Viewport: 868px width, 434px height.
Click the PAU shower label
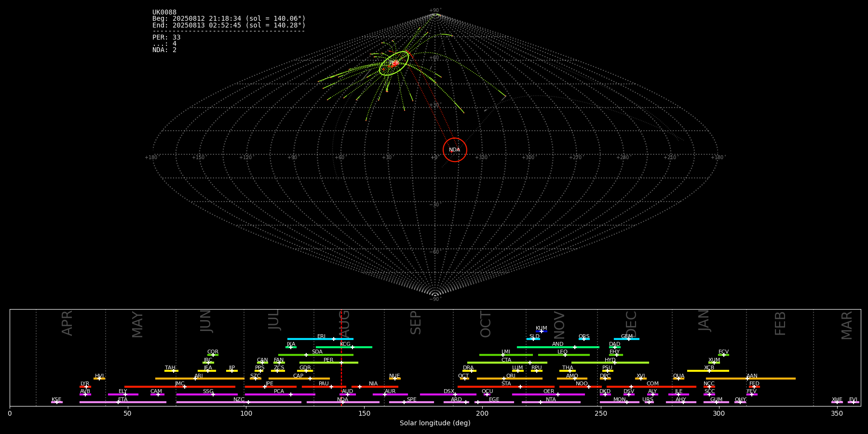click(x=324, y=384)
